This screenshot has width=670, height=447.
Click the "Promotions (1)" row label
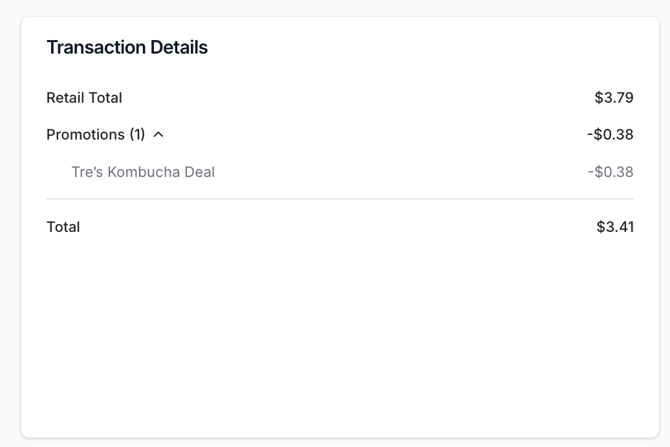pyautogui.click(x=86, y=135)
